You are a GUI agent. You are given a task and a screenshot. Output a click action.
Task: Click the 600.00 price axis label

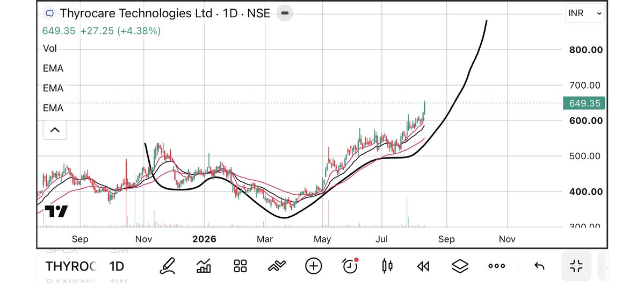click(585, 120)
